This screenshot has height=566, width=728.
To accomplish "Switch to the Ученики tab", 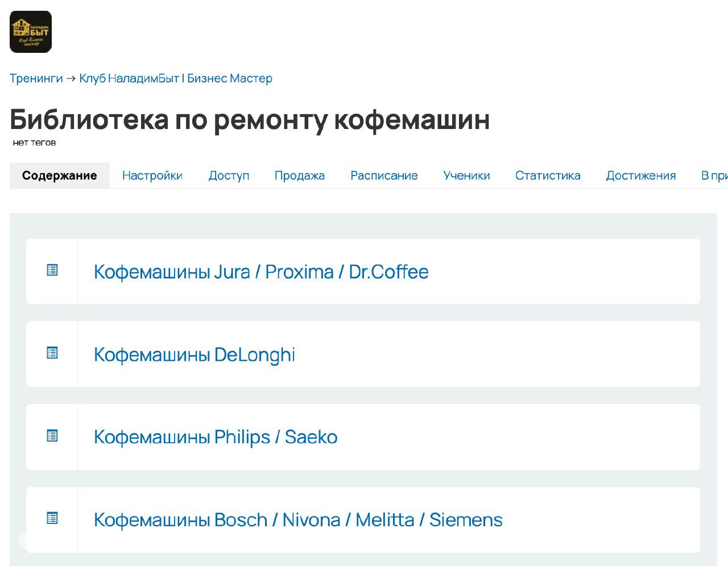I will [x=466, y=176].
